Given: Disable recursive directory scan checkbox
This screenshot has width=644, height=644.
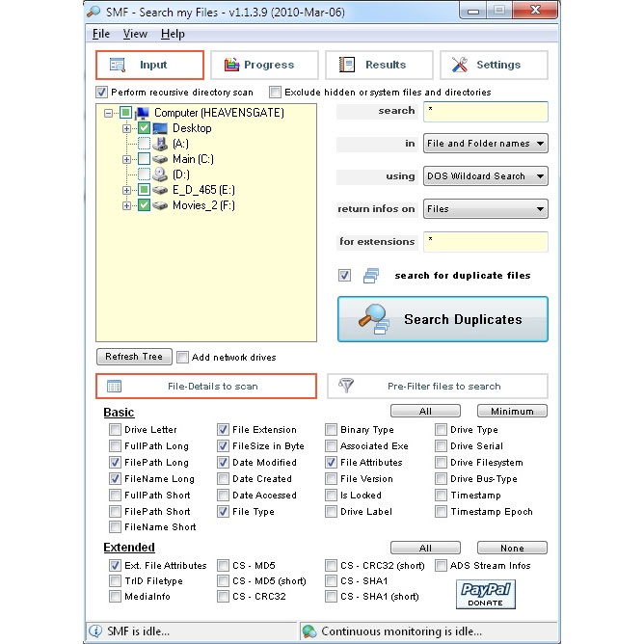Looking at the screenshot, I should pos(102,93).
